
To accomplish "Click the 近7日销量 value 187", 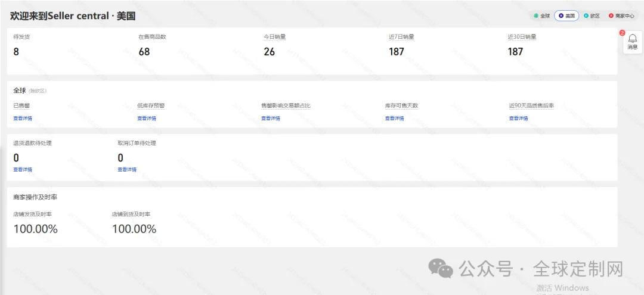I will (x=397, y=52).
